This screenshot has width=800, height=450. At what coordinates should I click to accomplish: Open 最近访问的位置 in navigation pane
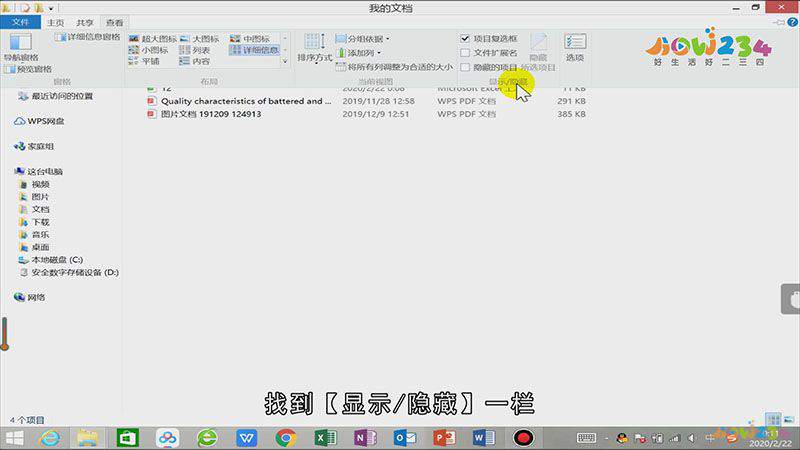click(56, 96)
